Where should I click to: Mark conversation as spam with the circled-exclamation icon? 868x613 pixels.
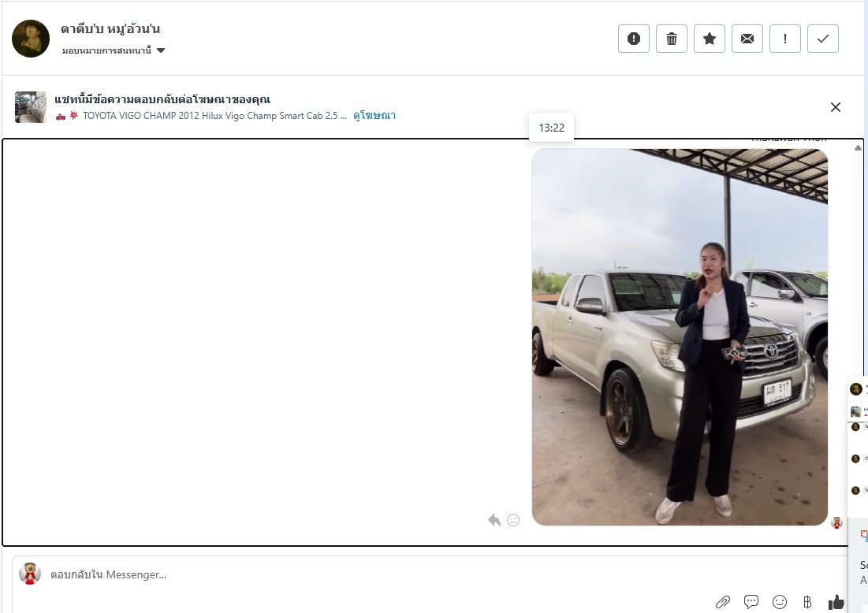[x=633, y=39]
